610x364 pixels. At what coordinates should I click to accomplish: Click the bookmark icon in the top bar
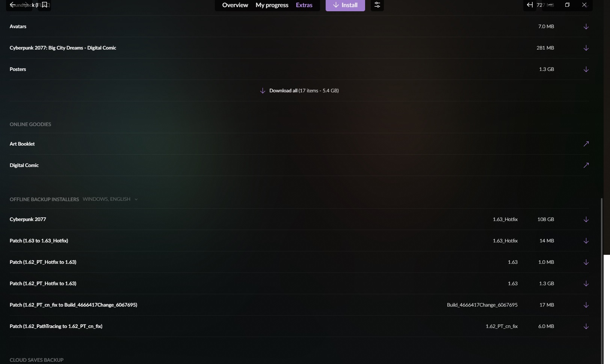pyautogui.click(x=44, y=5)
